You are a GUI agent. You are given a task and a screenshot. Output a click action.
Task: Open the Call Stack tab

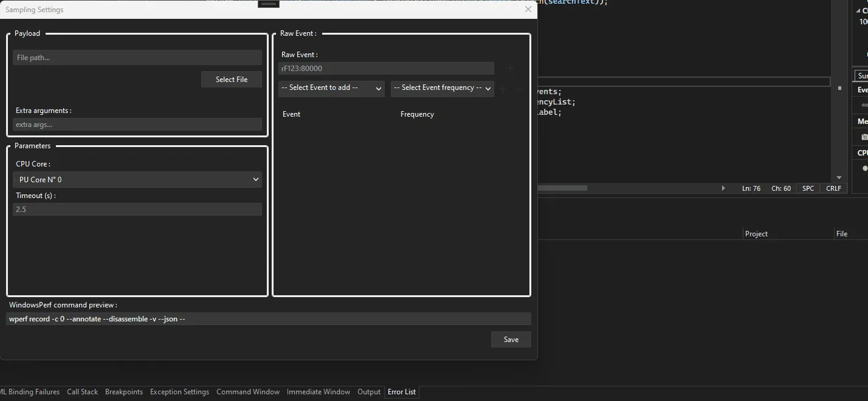[x=82, y=392]
